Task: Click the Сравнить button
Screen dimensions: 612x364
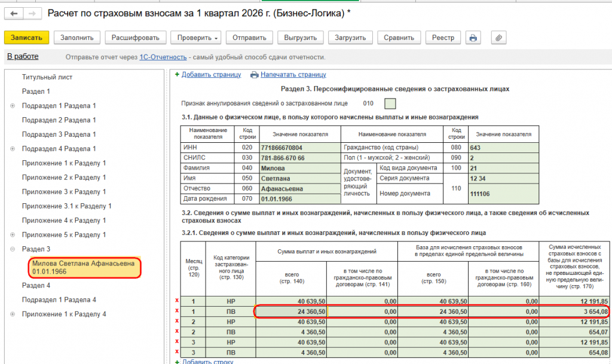Action: click(399, 38)
